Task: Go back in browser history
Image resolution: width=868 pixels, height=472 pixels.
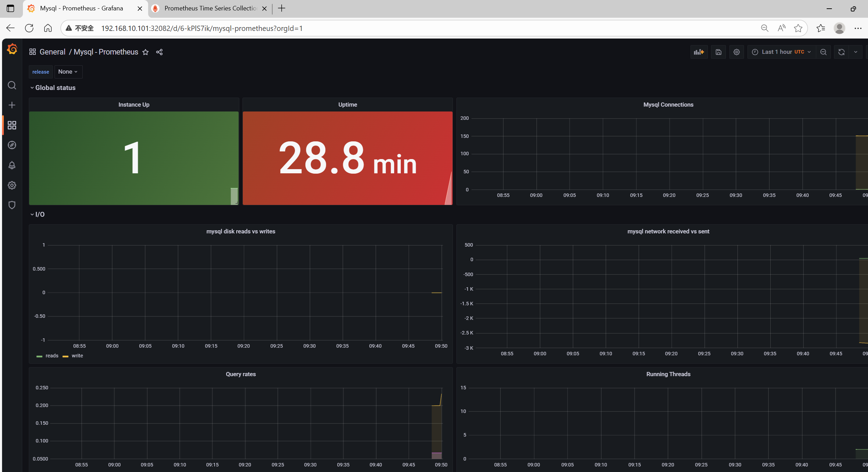Action: (x=10, y=28)
